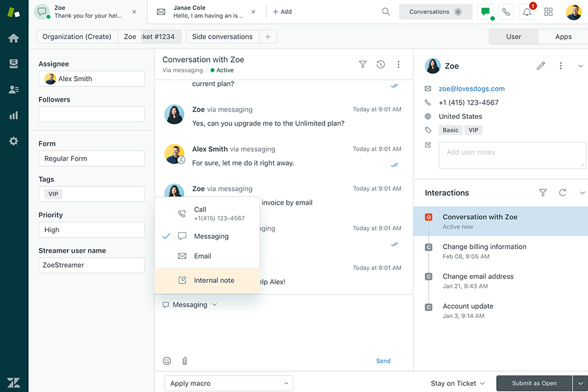Choose Internal note in channel menu
This screenshot has width=588, height=392.
[207, 281]
